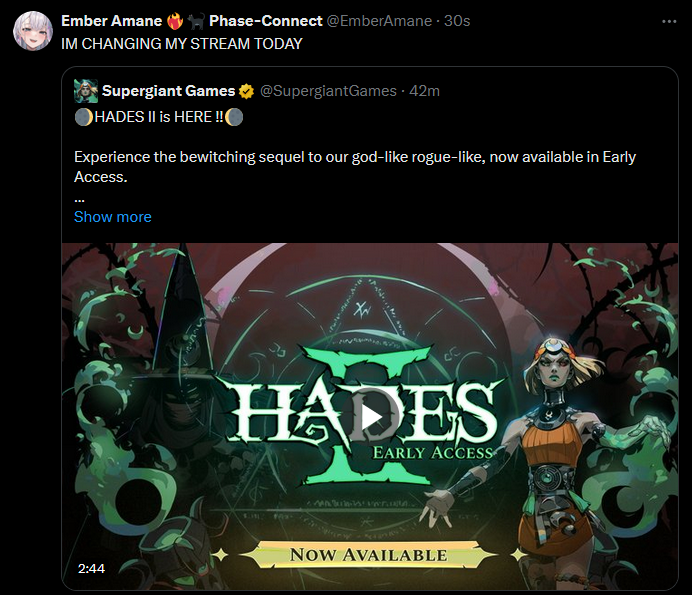The height and width of the screenshot is (595, 692).
Task: Open Ember Amane's profile avatar
Action: tap(33, 31)
